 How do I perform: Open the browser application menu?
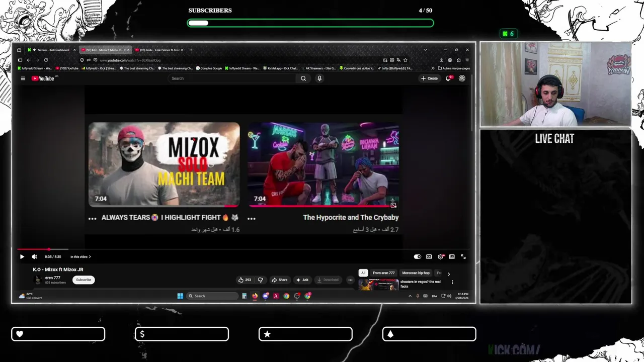click(467, 60)
